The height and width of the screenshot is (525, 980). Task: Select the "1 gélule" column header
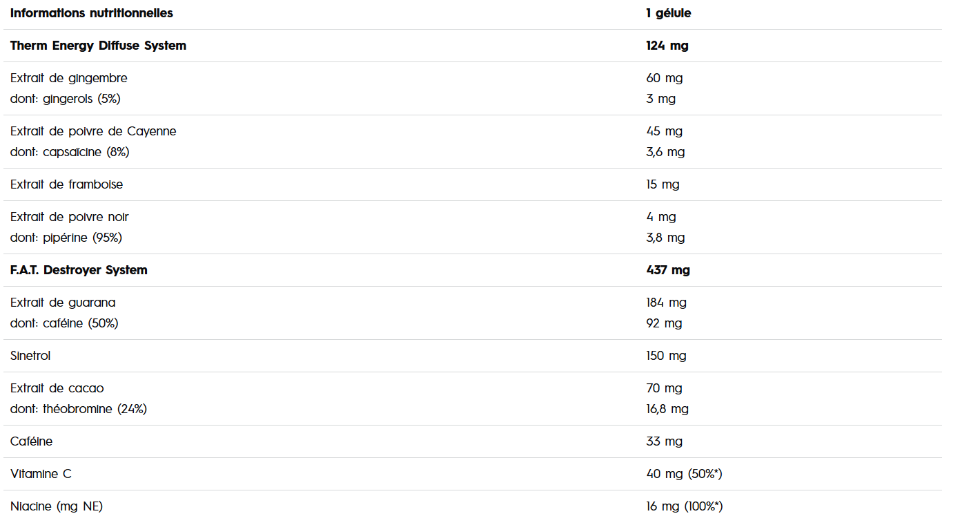click(x=668, y=13)
